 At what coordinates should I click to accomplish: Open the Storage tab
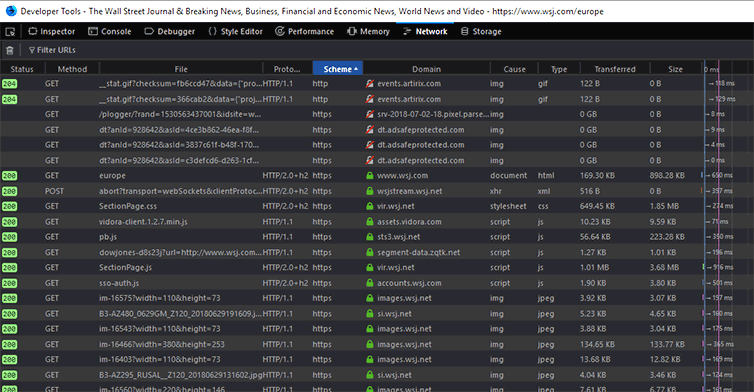coord(481,32)
